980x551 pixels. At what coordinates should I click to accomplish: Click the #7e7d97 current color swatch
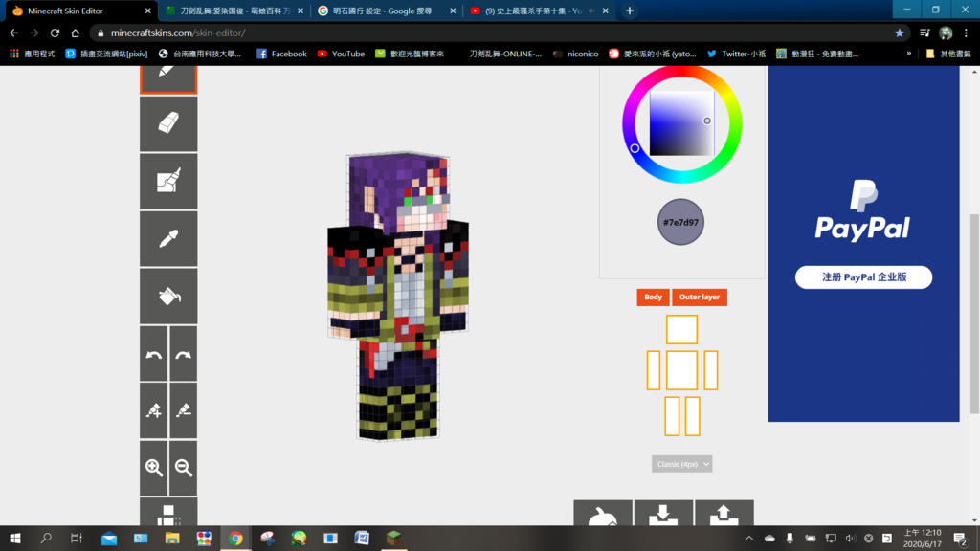click(680, 222)
